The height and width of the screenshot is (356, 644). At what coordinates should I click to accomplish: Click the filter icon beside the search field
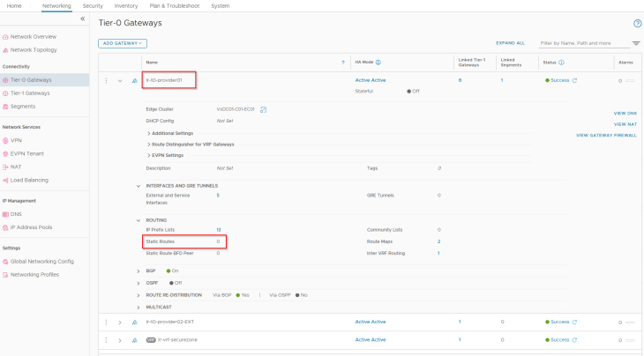tap(636, 42)
